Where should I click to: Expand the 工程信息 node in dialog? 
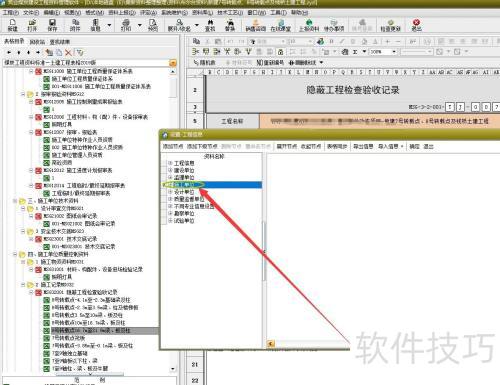tap(170, 163)
